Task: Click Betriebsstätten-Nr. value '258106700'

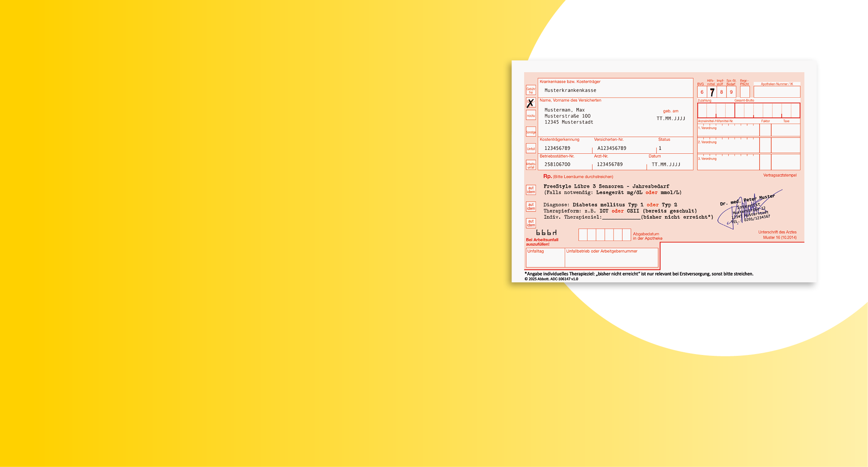Action: 557,164
